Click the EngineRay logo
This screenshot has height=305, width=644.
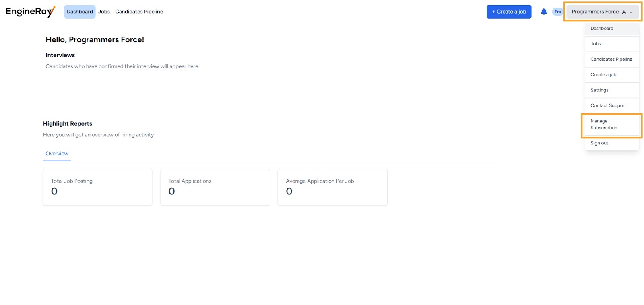[x=31, y=12]
